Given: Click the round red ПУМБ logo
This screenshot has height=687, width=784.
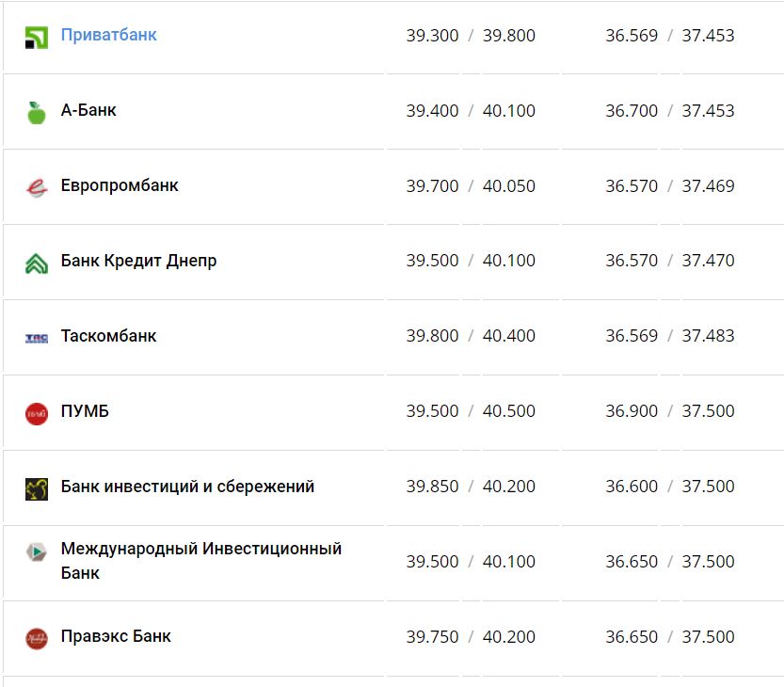Looking at the screenshot, I should 35,411.
